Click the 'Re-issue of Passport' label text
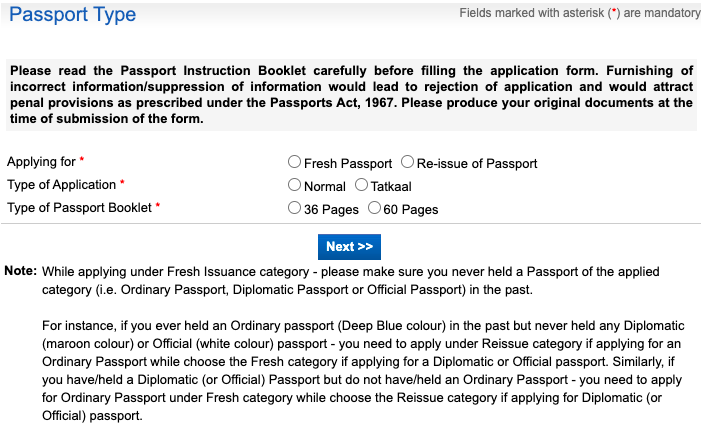Image resolution: width=724 pixels, height=427 pixels. (477, 163)
